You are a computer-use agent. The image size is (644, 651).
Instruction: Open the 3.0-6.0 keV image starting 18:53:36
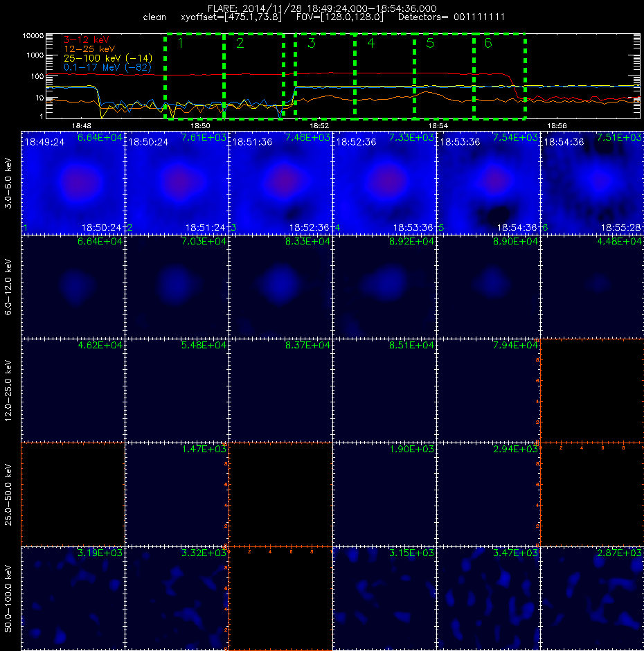[488, 183]
